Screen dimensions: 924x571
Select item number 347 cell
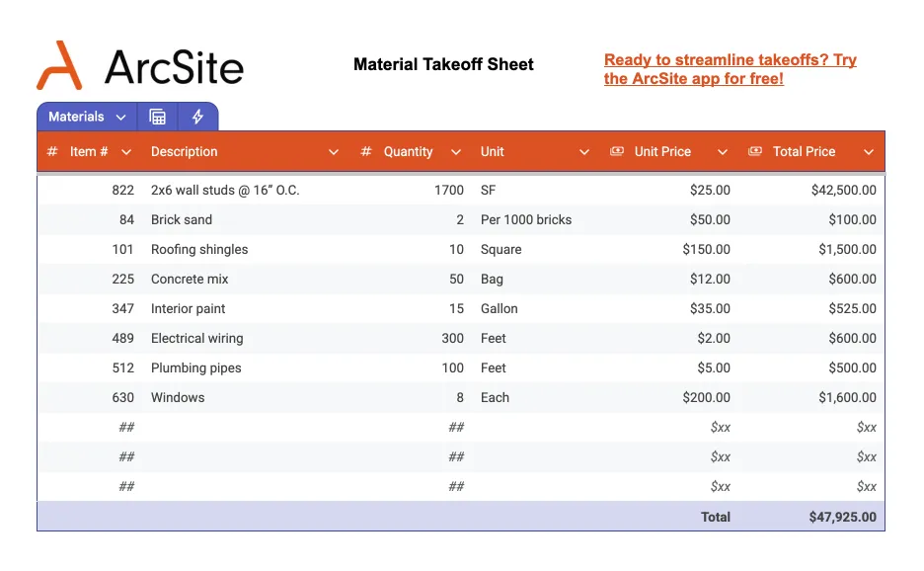123,308
